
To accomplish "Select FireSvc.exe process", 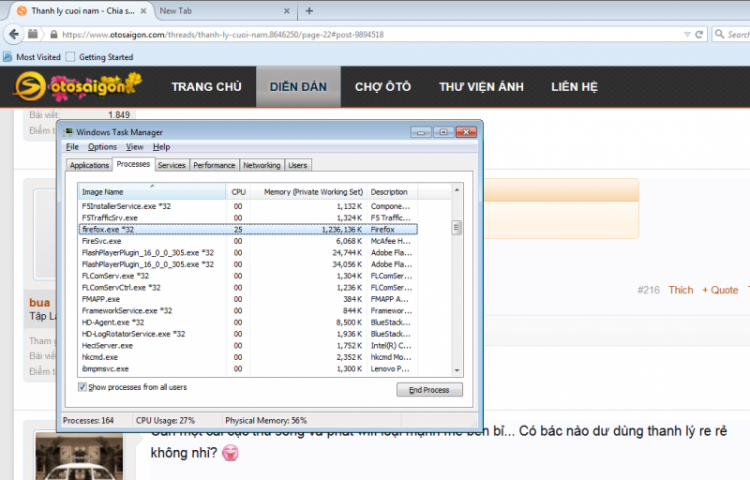I will 248,241.
